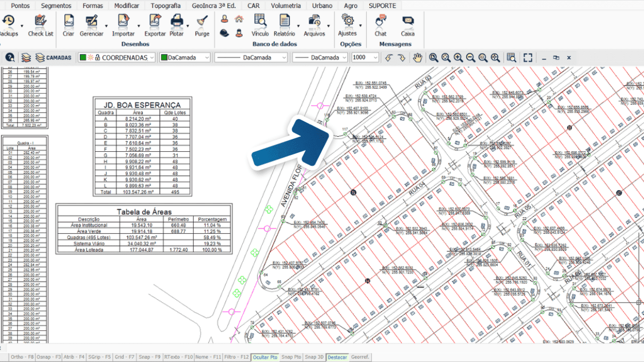Open the Check List tool

click(x=40, y=25)
